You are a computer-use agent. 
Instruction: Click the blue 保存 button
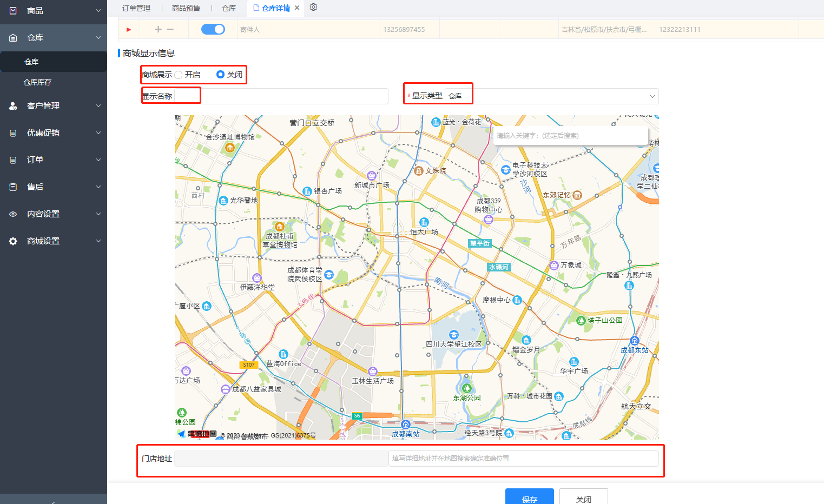530,496
